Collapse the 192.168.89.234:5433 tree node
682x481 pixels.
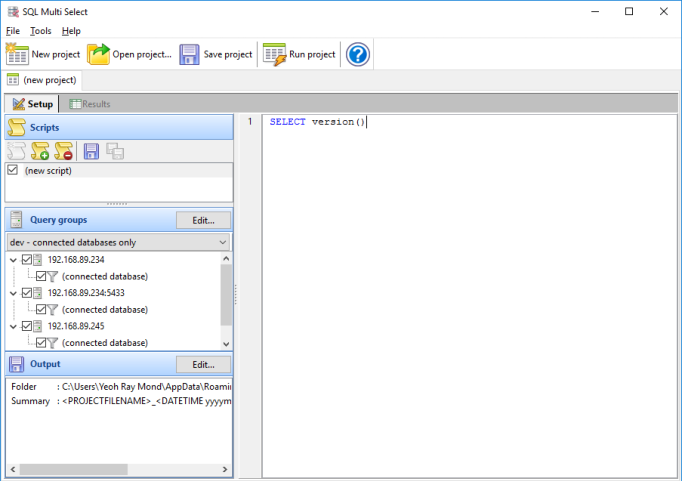click(x=13, y=292)
